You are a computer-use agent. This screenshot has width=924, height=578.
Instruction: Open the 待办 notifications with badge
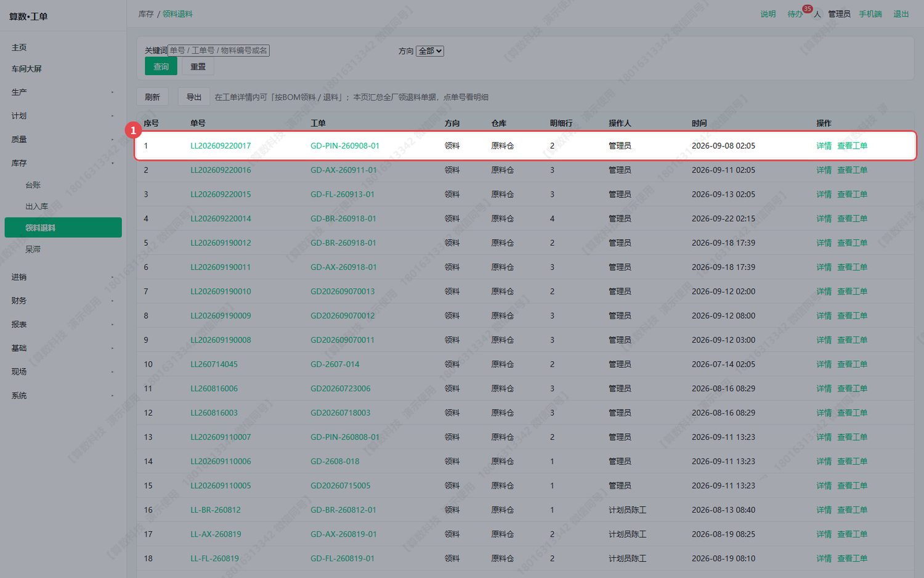click(x=795, y=14)
